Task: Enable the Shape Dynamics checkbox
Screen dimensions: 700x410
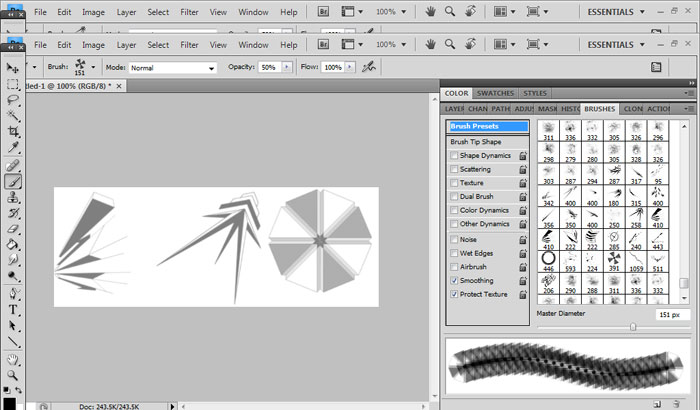Action: (x=454, y=155)
